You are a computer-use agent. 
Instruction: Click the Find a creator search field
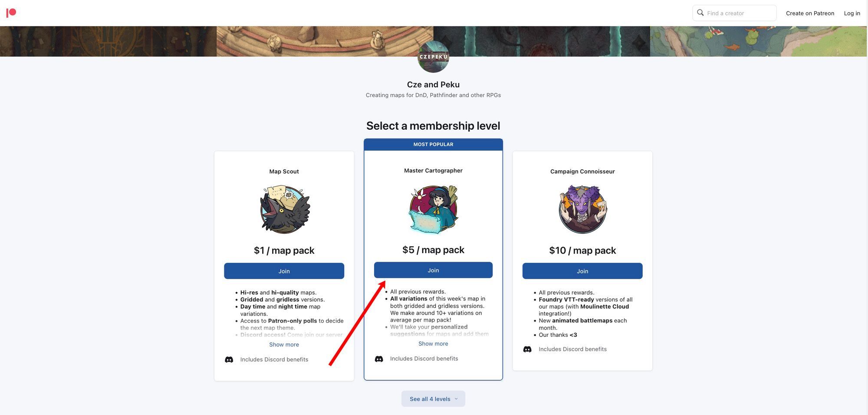point(738,13)
